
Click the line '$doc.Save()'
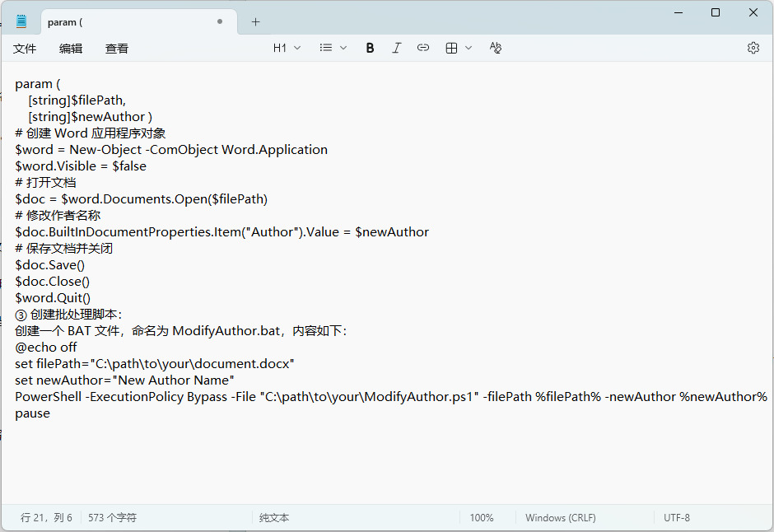tap(50, 265)
